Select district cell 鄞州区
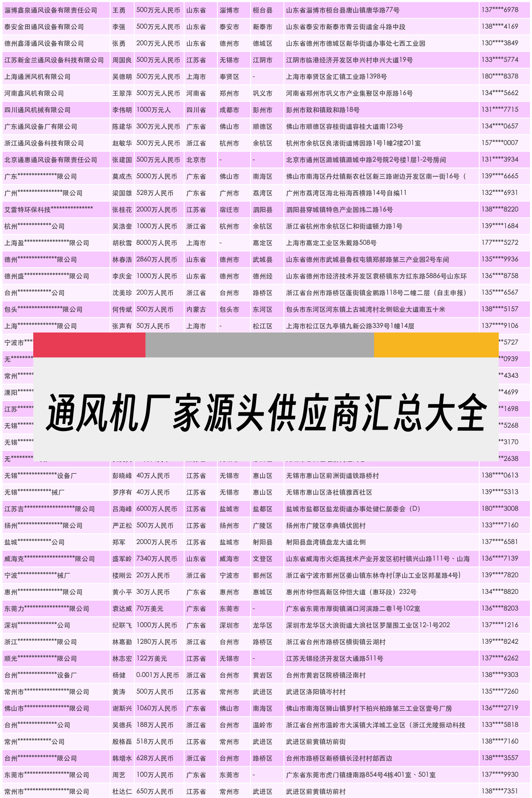The height and width of the screenshot is (798, 532). [x=263, y=575]
